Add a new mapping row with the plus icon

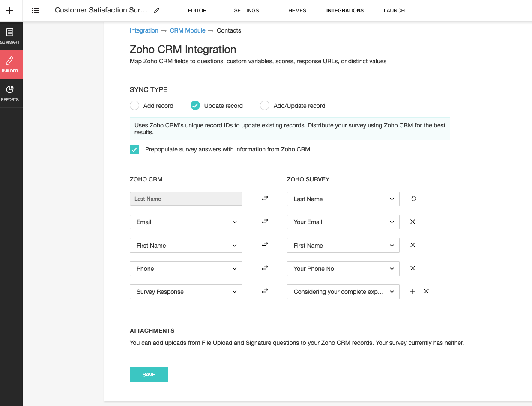pyautogui.click(x=413, y=291)
